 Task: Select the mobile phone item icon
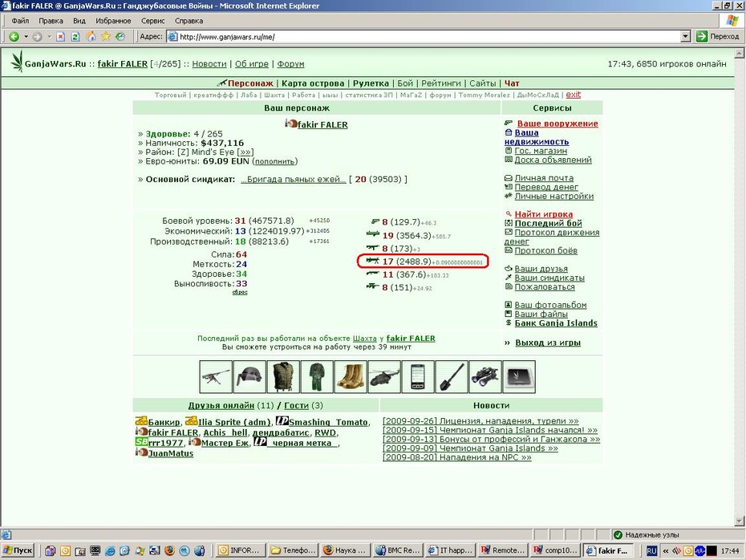[418, 377]
